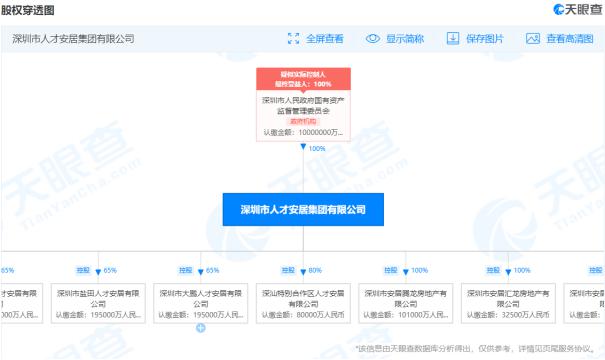
Task: Open 深圳市大鹏人才安居有限公司 node
Action: (x=201, y=303)
